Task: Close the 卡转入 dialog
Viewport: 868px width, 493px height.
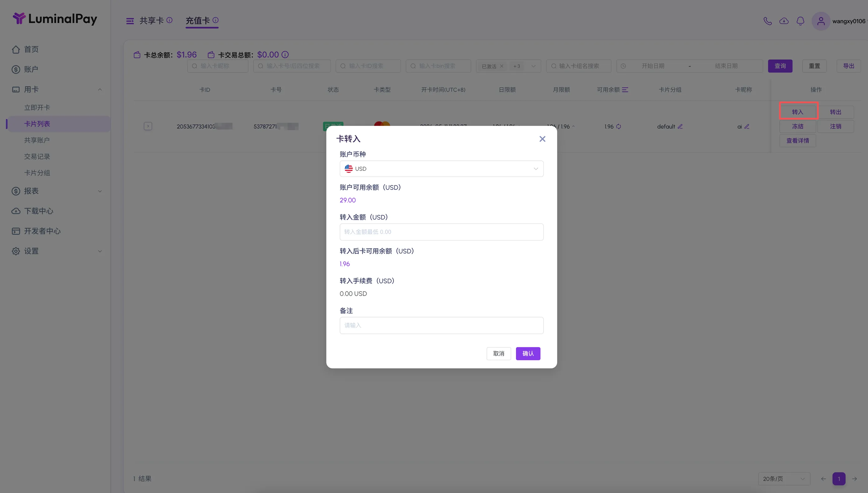Action: click(x=542, y=139)
